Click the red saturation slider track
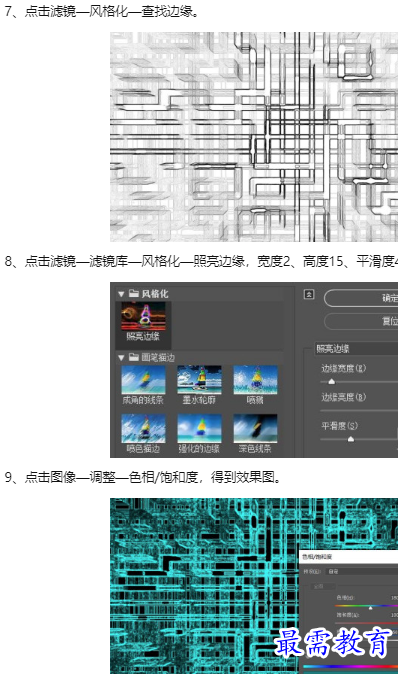398x674 pixels. click(x=367, y=622)
